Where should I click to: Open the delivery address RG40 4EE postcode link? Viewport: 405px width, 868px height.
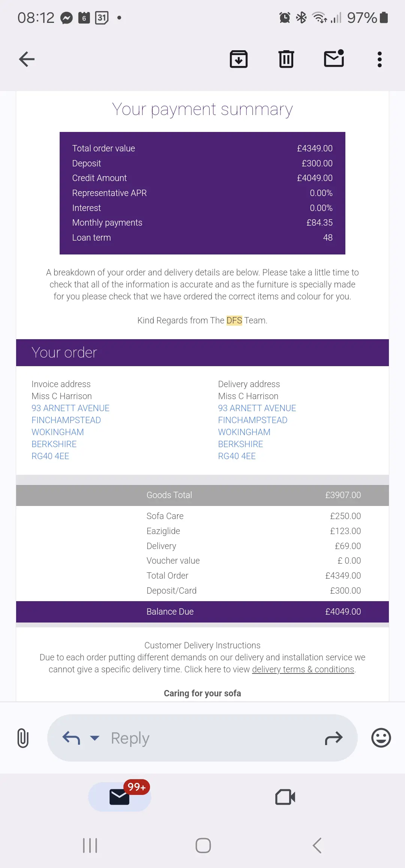click(237, 456)
